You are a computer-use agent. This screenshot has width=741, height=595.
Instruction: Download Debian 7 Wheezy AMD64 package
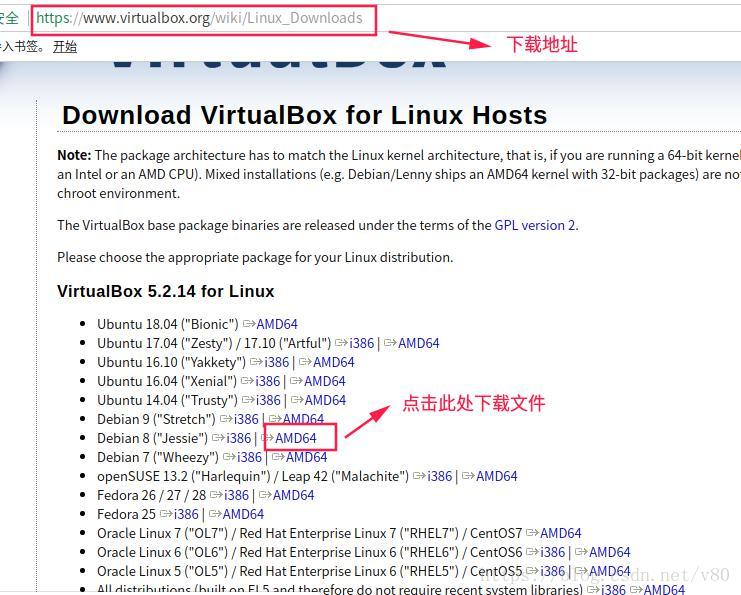click(306, 457)
